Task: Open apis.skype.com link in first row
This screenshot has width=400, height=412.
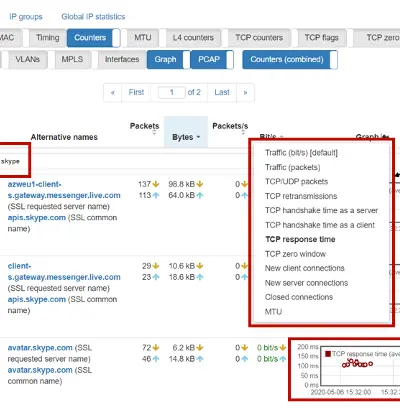Action: tap(37, 218)
